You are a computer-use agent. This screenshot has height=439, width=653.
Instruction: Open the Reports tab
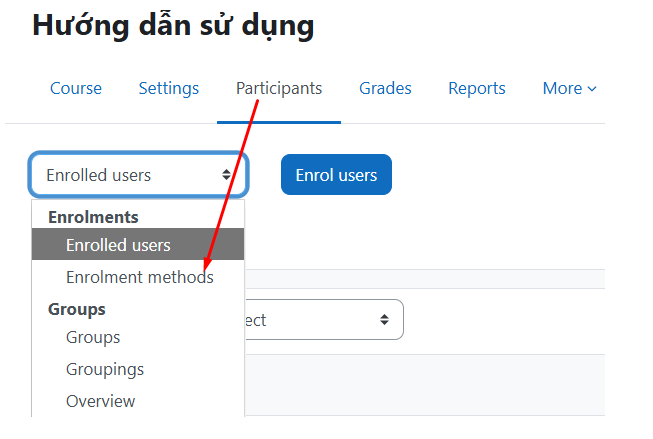coord(476,88)
